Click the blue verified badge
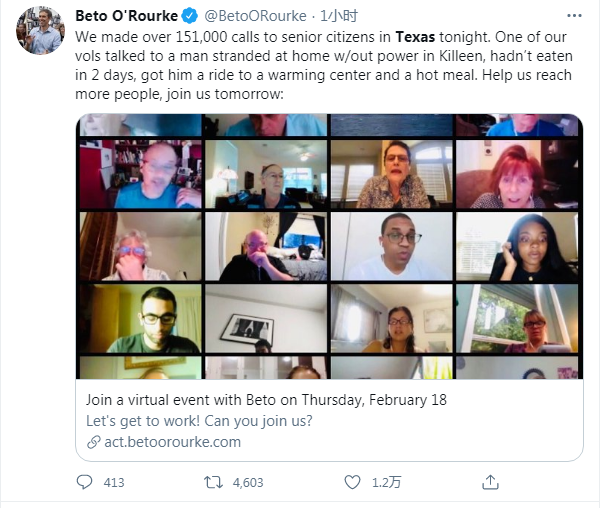This screenshot has height=508, width=611. point(188,16)
